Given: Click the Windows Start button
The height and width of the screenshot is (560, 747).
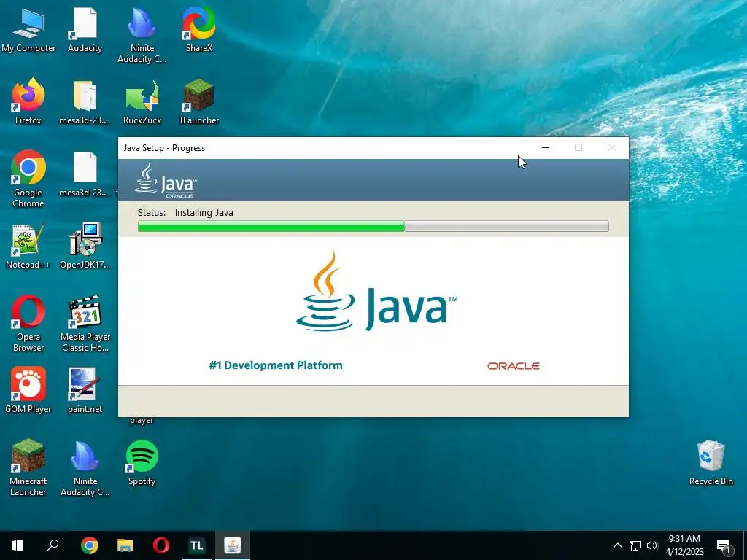Looking at the screenshot, I should tap(18, 545).
